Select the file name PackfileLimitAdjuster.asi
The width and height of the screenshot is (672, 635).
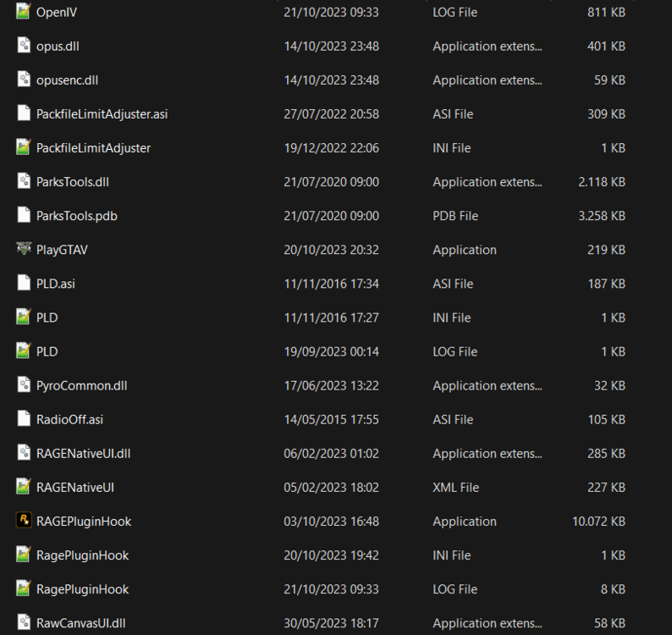pos(102,114)
